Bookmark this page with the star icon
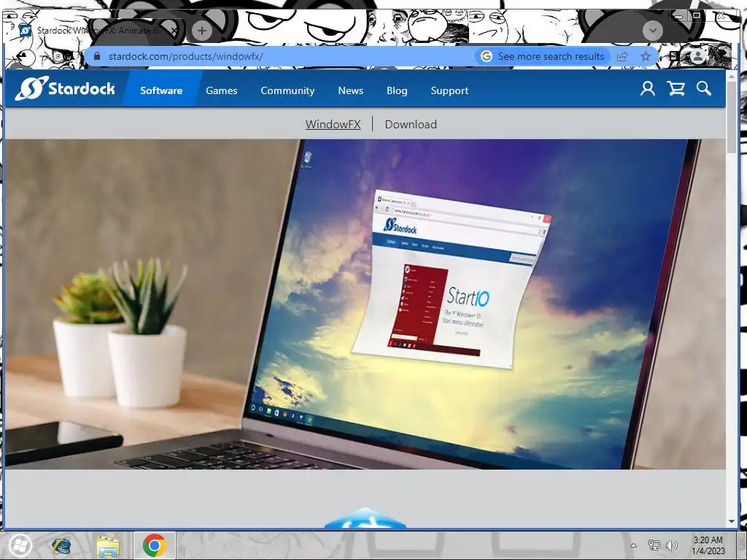The height and width of the screenshot is (560, 747). point(646,56)
